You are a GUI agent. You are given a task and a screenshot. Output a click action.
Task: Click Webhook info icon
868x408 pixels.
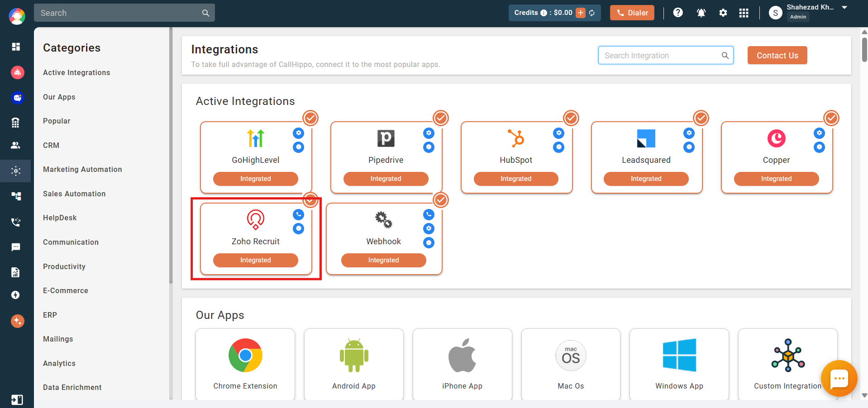(x=429, y=243)
